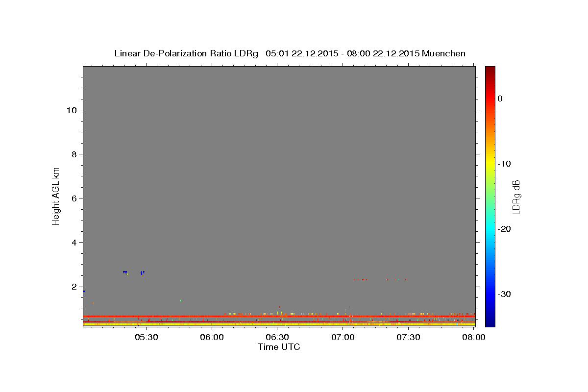Click the height tick label '8'
Image resolution: width=588 pixels, height=392 pixels.
[x=74, y=154]
